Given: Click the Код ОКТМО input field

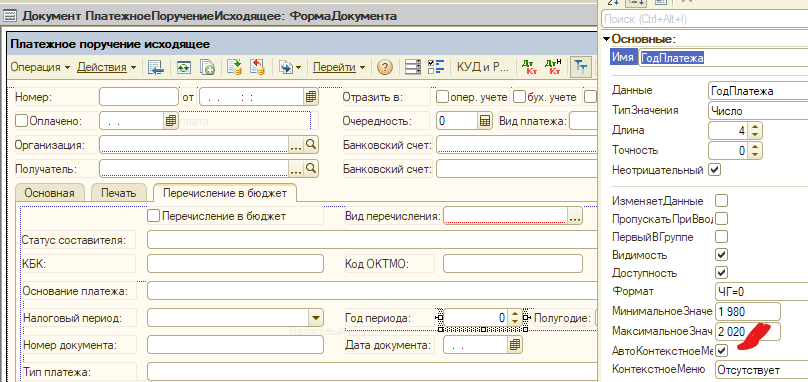Looking at the screenshot, I should [513, 263].
